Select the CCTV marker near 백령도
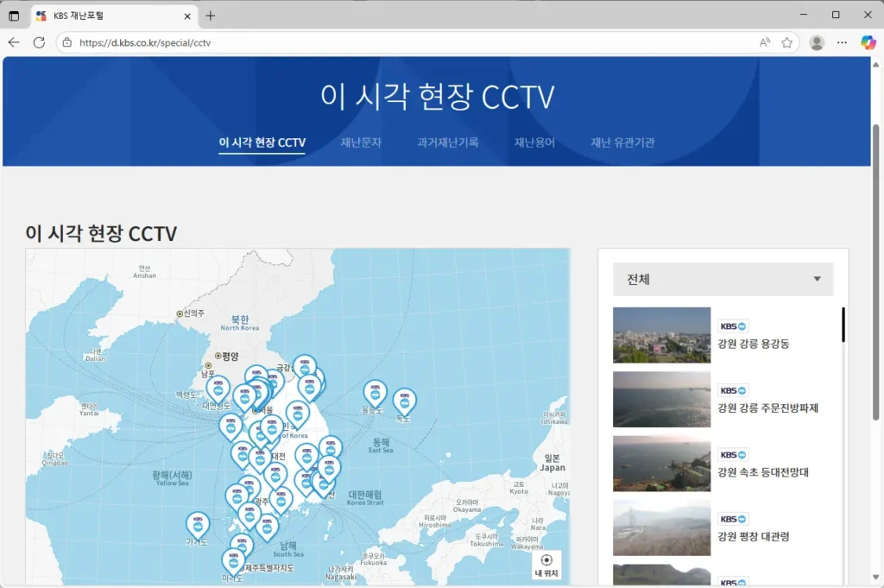The height and width of the screenshot is (588, 884). pos(218,388)
